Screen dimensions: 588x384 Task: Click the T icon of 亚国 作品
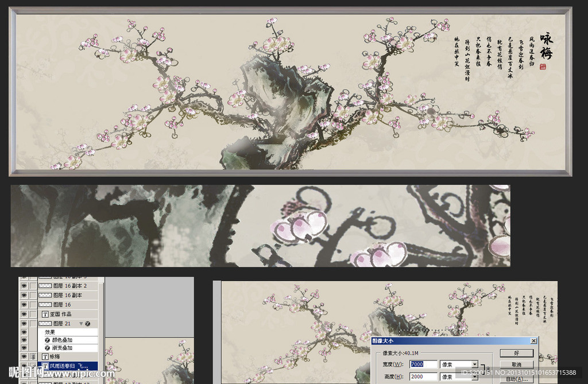45,314
